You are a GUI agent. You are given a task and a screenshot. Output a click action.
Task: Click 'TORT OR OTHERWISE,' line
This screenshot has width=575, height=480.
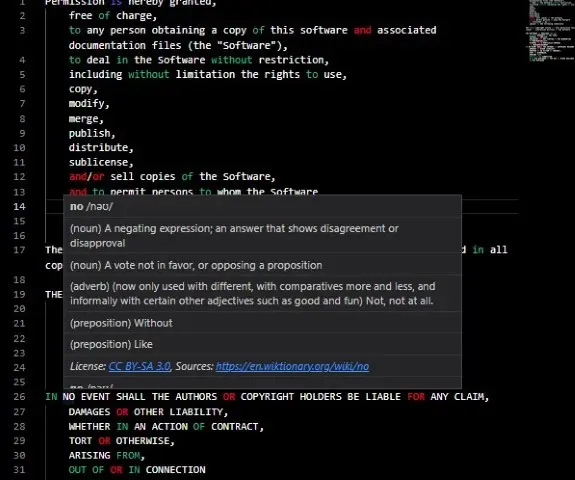pyautogui.click(x=122, y=441)
